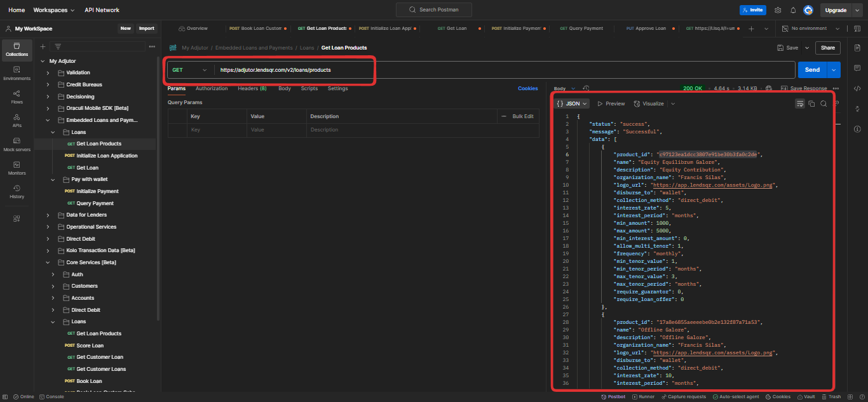Expand the Direct Debit folder under Operational Services
Screen dimensions: 868x402
point(48,239)
